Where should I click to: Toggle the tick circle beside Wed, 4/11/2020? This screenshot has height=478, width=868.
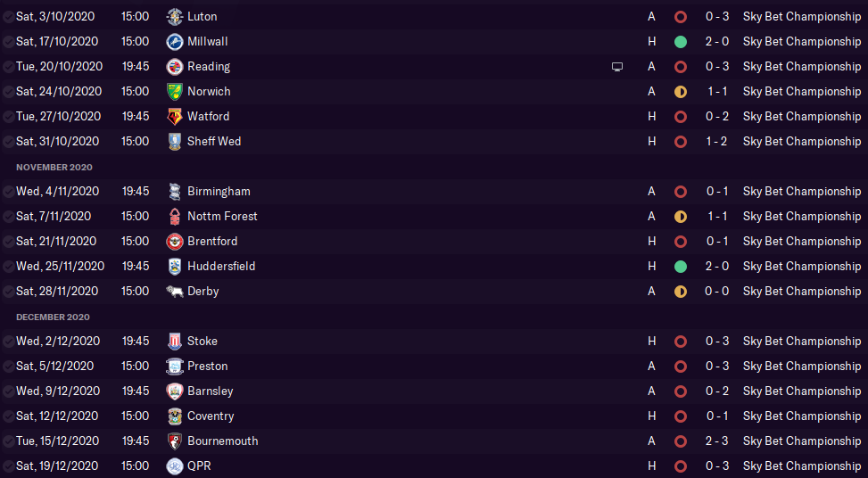pos(8,192)
